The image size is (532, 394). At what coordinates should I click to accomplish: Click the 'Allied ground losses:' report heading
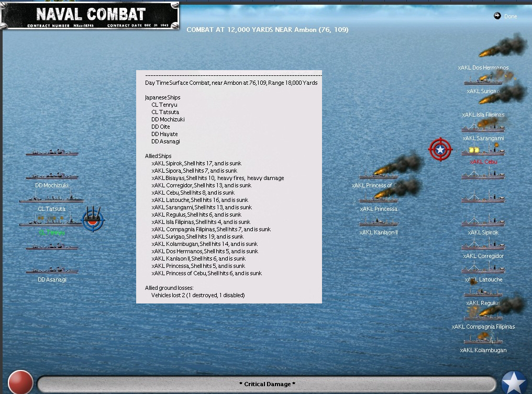click(x=169, y=288)
